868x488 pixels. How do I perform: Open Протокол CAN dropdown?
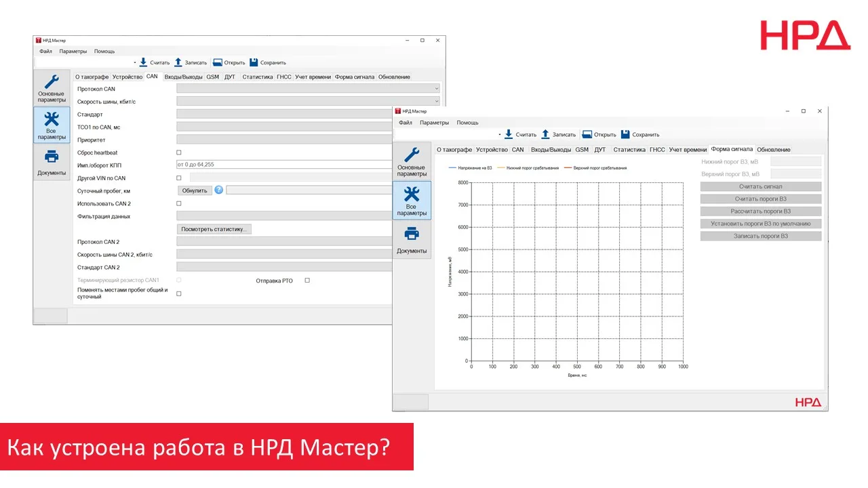[309, 88]
